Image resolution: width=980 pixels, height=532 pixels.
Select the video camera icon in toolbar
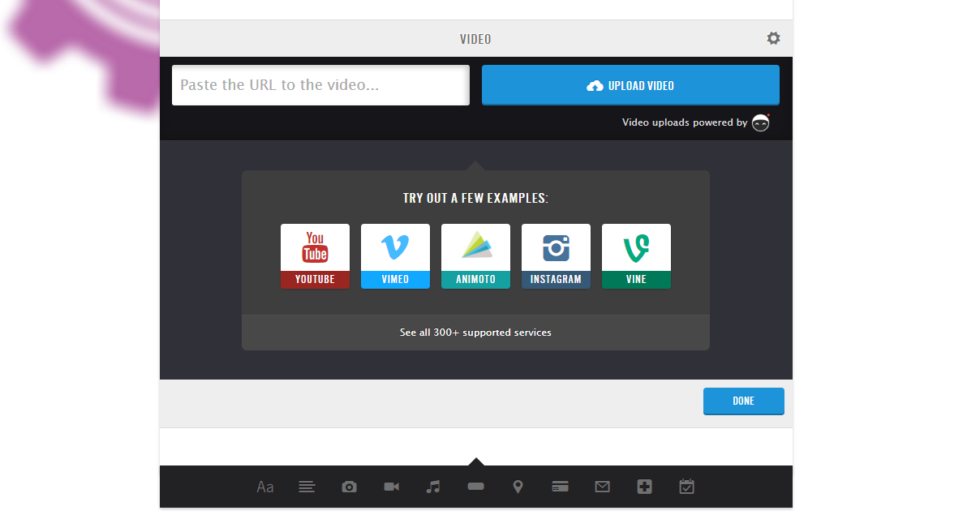(391, 487)
